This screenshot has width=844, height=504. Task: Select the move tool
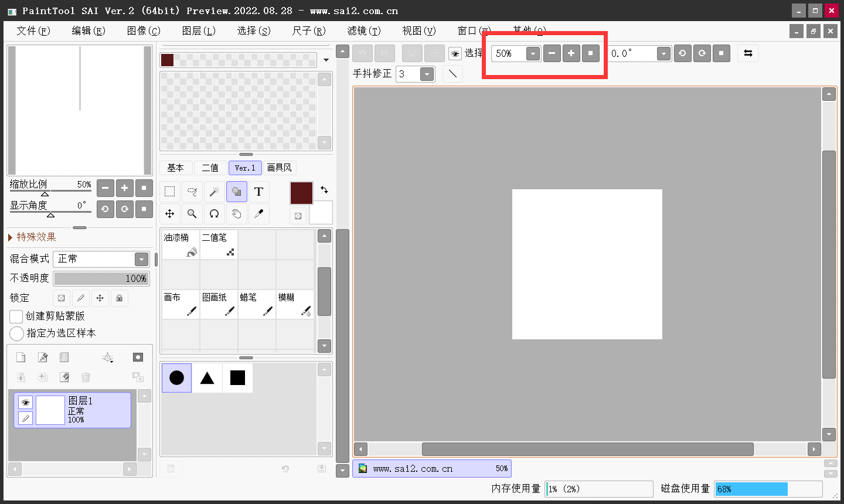click(170, 214)
